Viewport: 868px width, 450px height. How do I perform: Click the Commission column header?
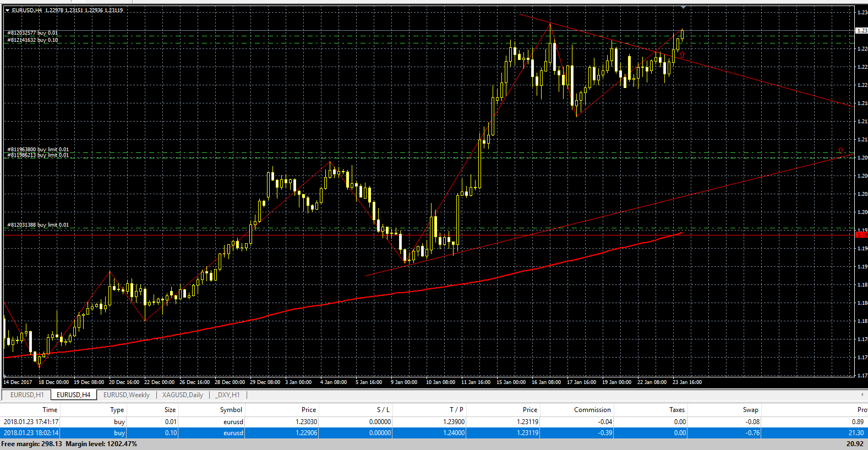coord(577,410)
